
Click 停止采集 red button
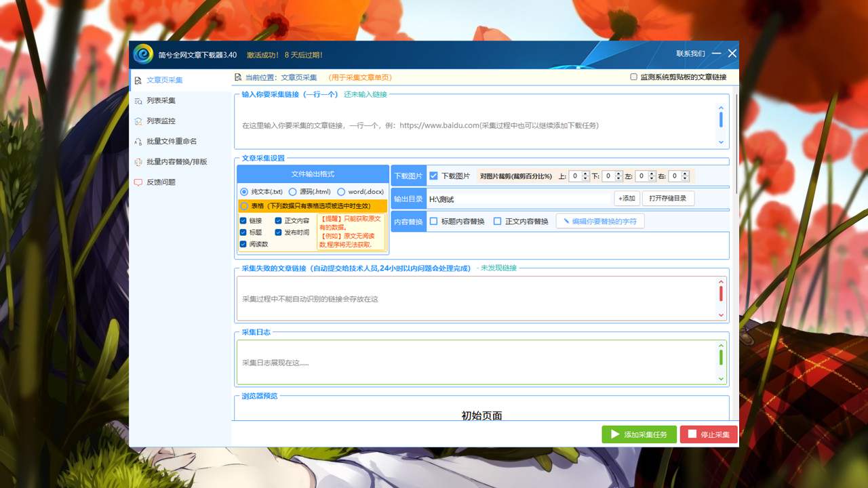[709, 434]
